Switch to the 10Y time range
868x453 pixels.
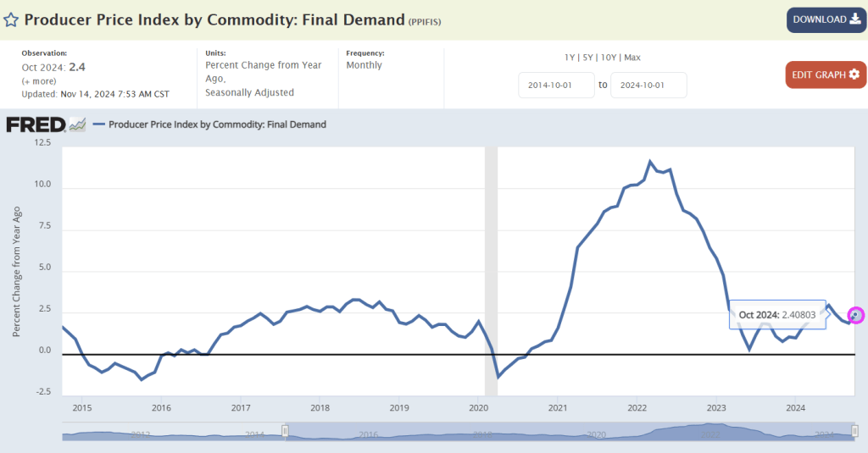coord(609,57)
